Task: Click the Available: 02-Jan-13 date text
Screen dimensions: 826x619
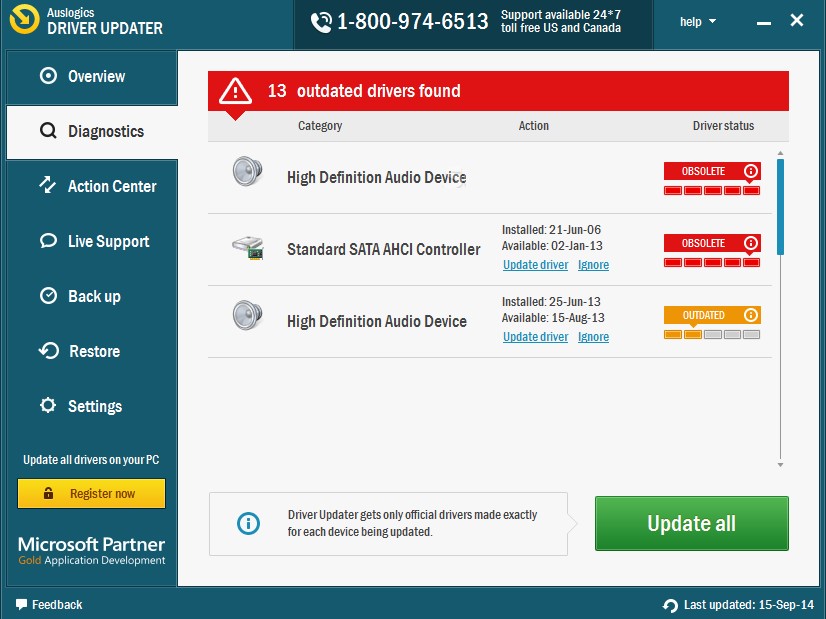Action: pos(552,245)
